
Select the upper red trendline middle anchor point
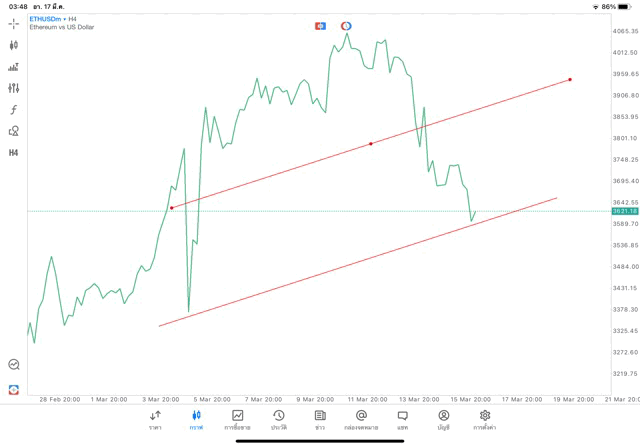point(371,144)
